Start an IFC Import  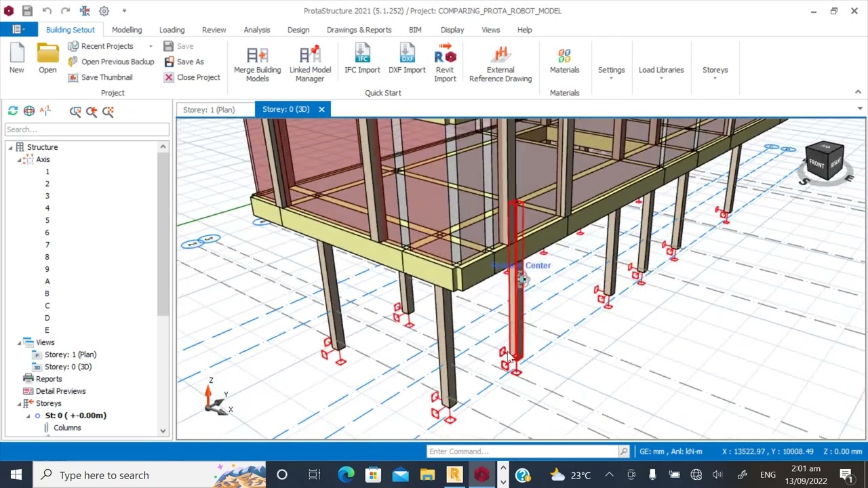[x=362, y=59]
